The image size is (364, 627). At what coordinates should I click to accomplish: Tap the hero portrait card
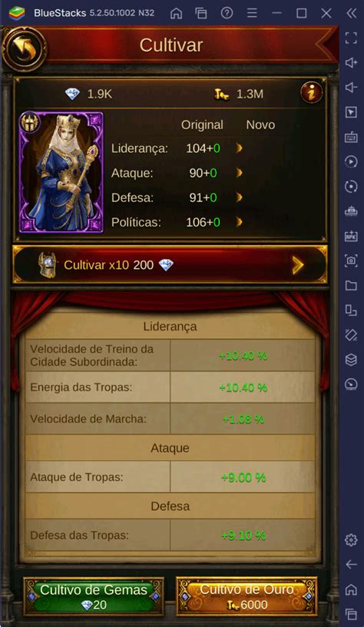tap(61, 172)
